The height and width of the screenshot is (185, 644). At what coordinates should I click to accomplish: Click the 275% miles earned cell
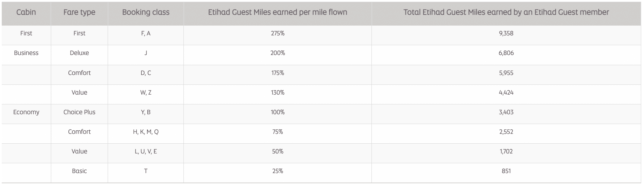point(277,33)
